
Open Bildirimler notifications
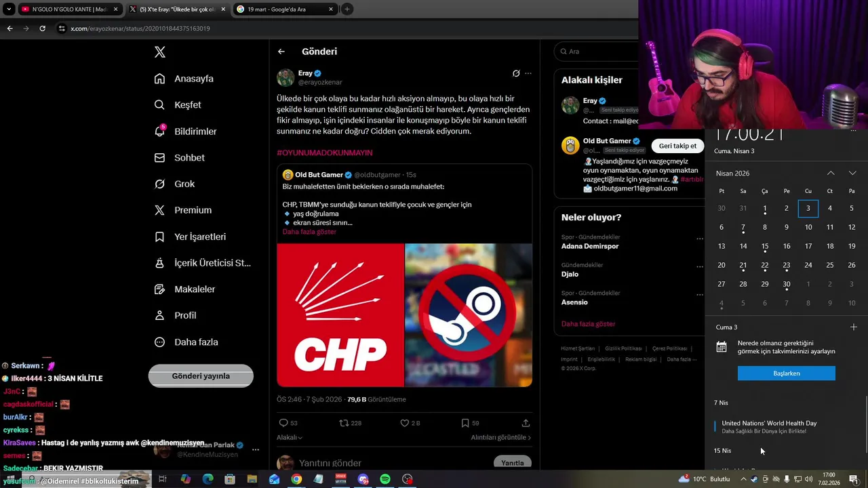click(185, 131)
